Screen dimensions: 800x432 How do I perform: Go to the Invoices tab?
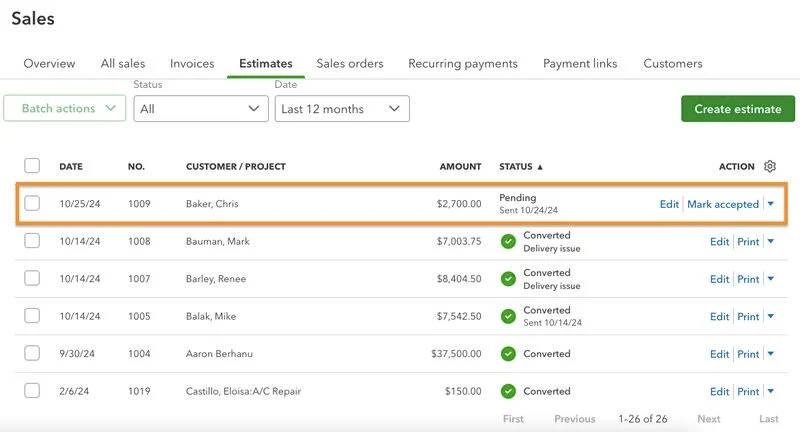[x=192, y=63]
